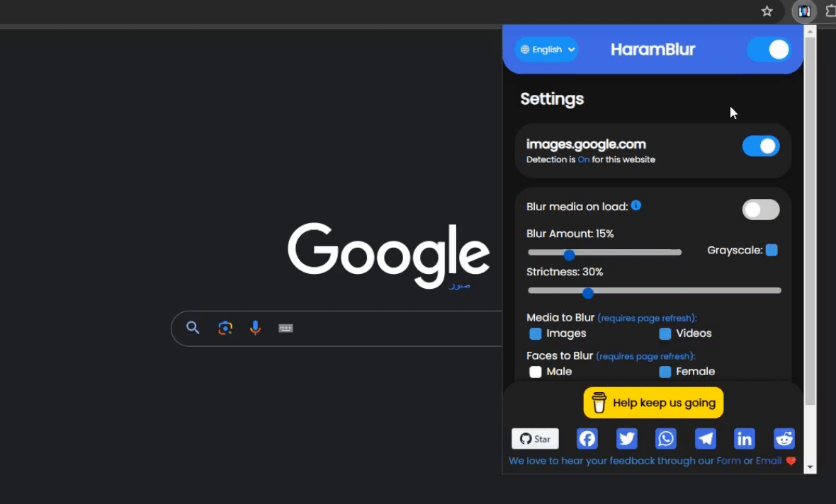Image resolution: width=836 pixels, height=504 pixels.
Task: Check the Male faces checkbox
Action: pyautogui.click(x=536, y=372)
